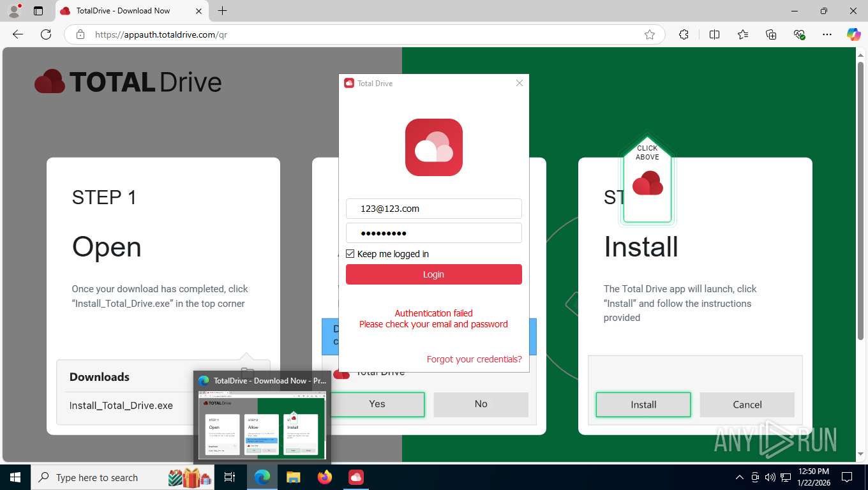
Task: Click the password input field
Action: pyautogui.click(x=434, y=233)
